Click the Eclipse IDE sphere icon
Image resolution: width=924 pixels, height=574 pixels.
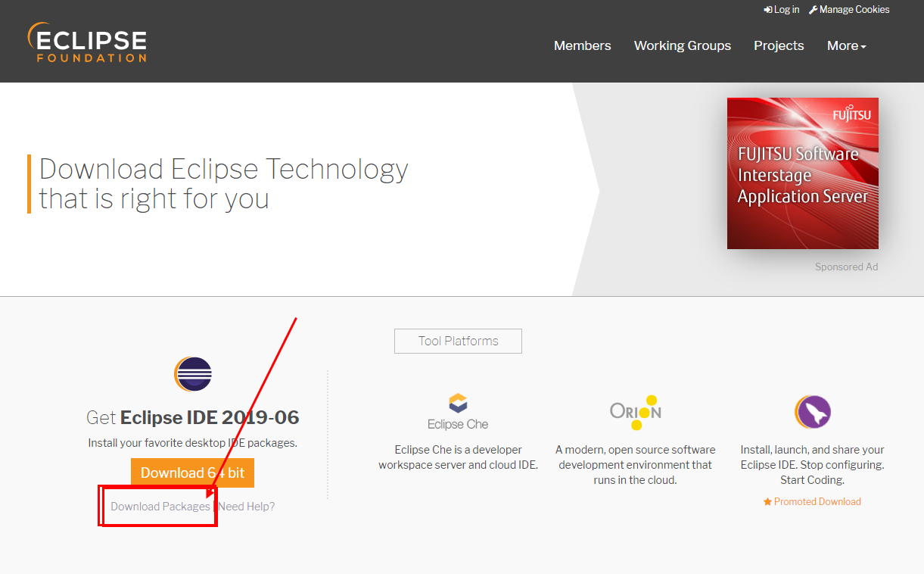193,373
